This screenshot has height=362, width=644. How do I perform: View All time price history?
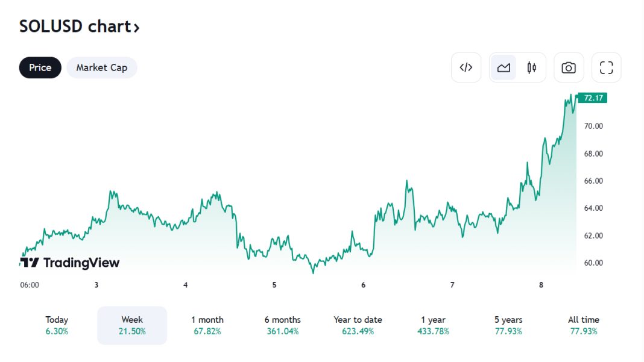584,325
